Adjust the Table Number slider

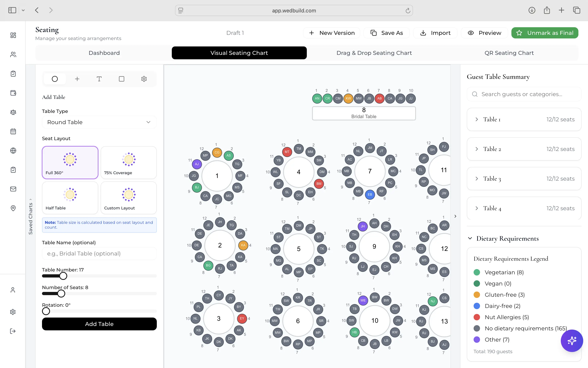pyautogui.click(x=63, y=276)
